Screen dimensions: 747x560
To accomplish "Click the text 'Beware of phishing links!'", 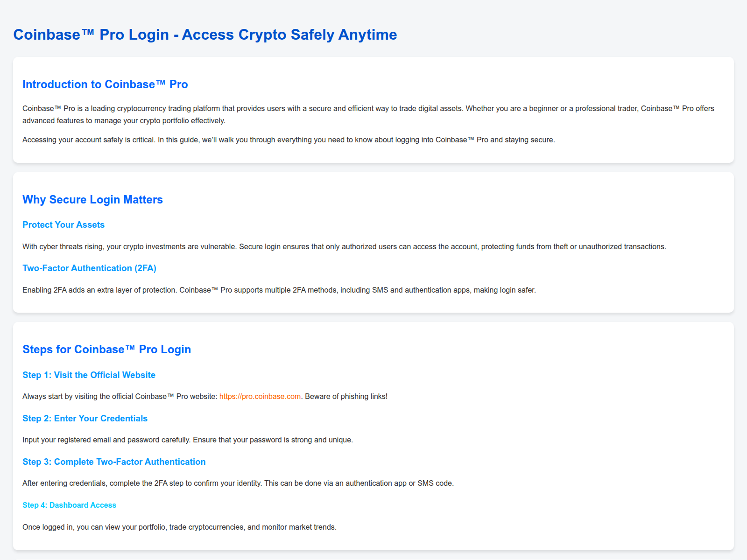I will coord(346,396).
